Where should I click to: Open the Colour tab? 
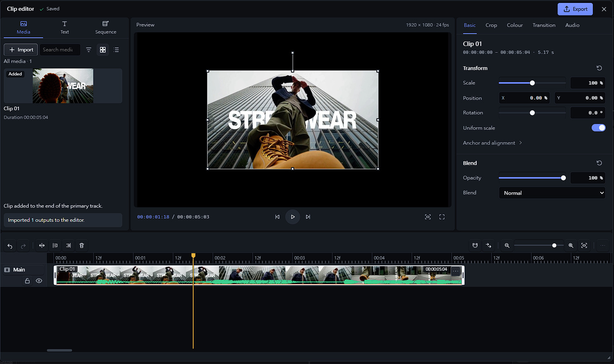pos(515,25)
